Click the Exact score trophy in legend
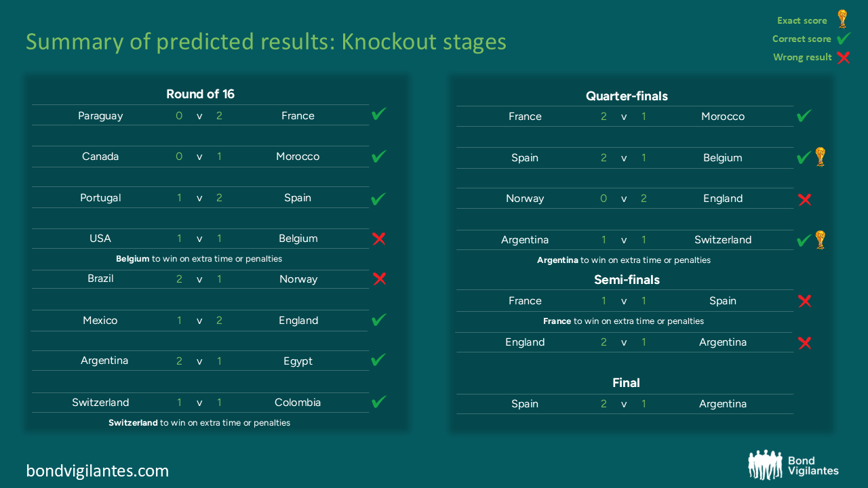The width and height of the screenshot is (868, 488). (x=842, y=18)
